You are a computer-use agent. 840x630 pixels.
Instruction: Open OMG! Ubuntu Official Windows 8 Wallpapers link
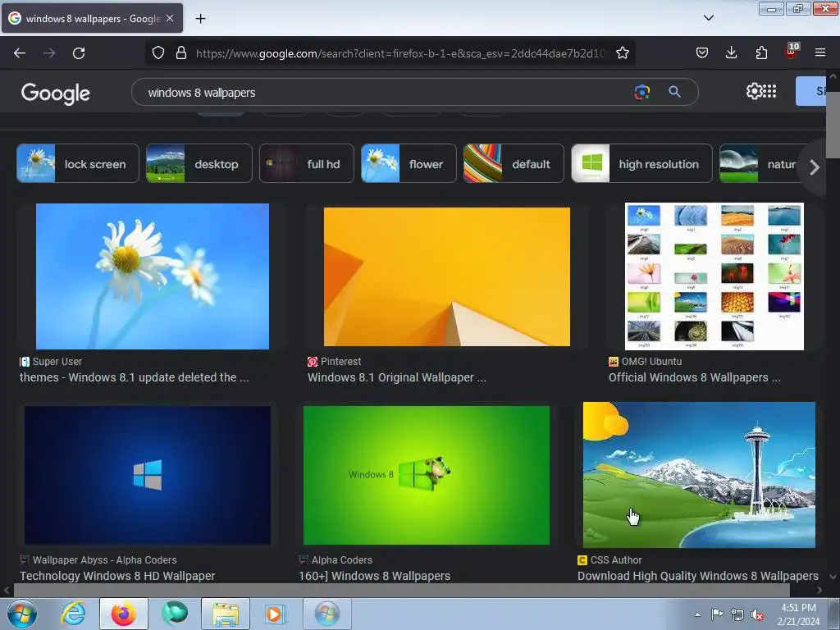[x=694, y=377]
